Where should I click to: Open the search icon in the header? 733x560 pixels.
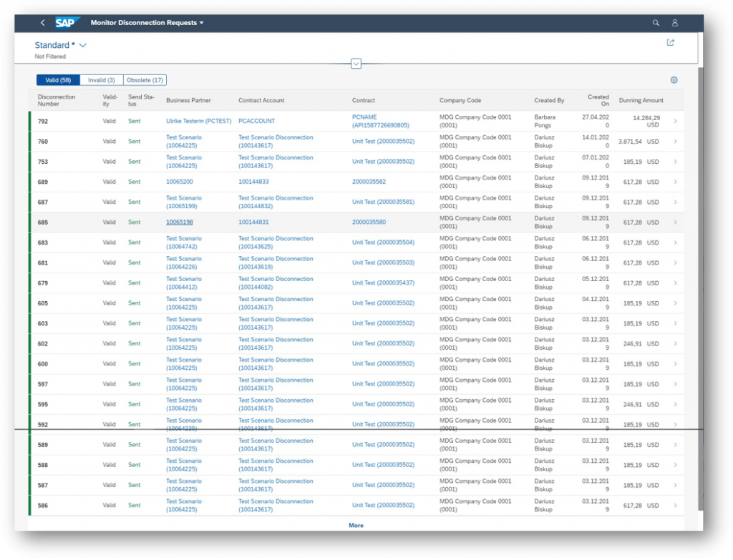pyautogui.click(x=656, y=22)
